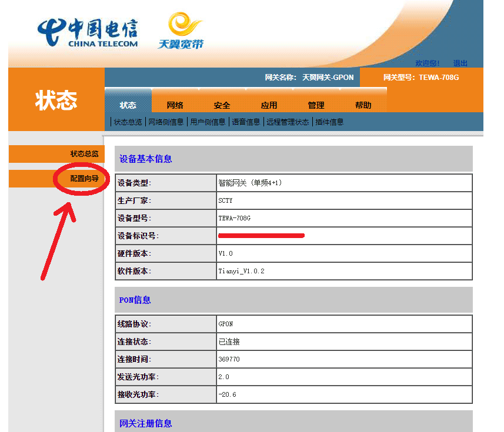Click the 退出 logout link
The image size is (504, 432).
click(x=460, y=63)
